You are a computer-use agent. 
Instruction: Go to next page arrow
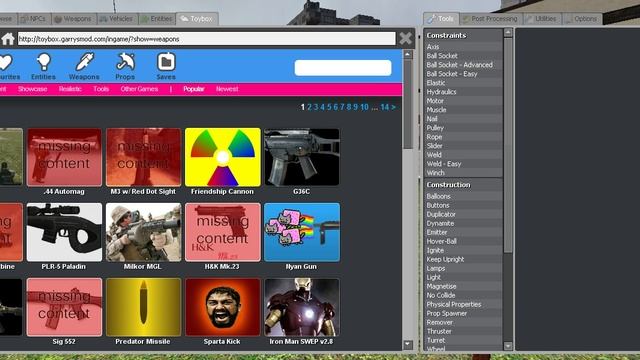[393, 107]
